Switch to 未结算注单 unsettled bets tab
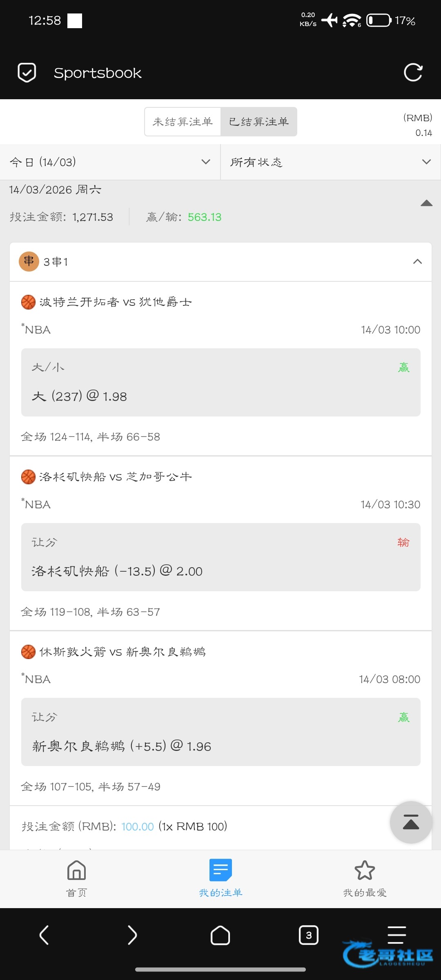441x980 pixels. point(183,122)
